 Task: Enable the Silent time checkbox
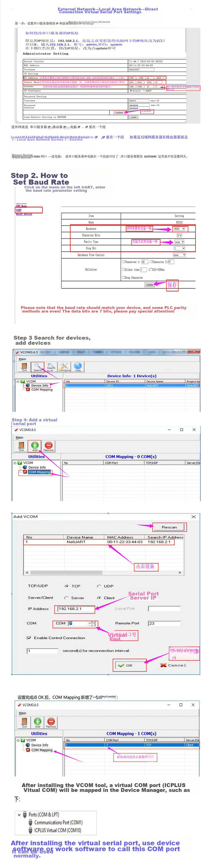(x=124, y=269)
